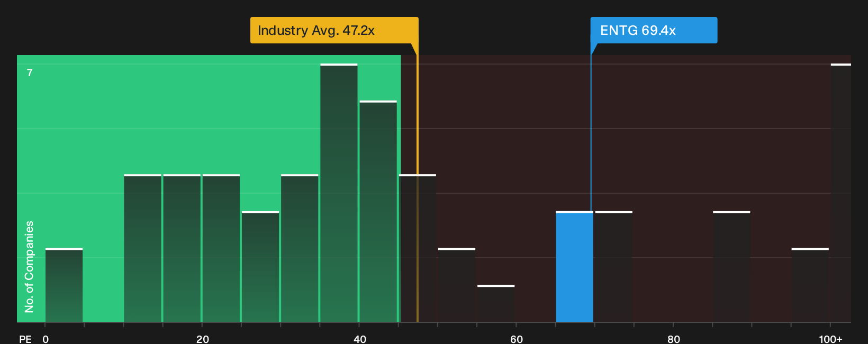Click the x-axis tick label 100+

[830, 339]
